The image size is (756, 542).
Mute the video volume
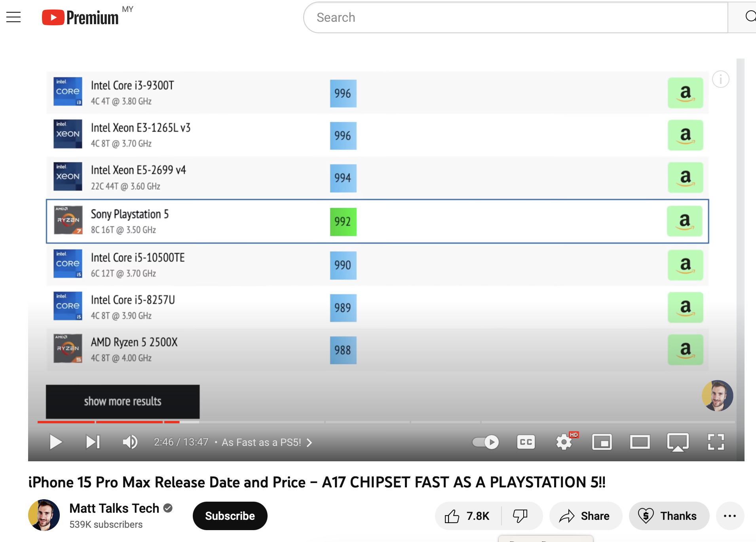click(130, 442)
